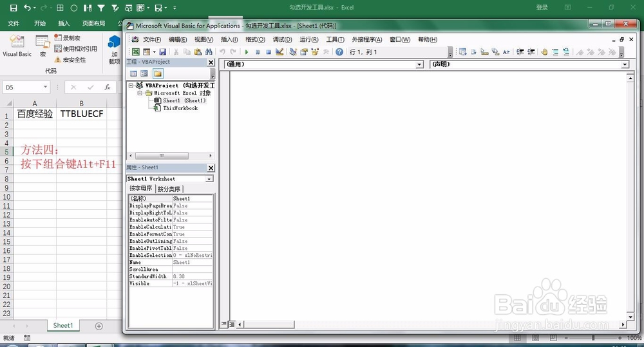The width and height of the screenshot is (644, 347).
Task: Open the 页面布局 tab in the Excel ribbon
Action: pos(93,23)
